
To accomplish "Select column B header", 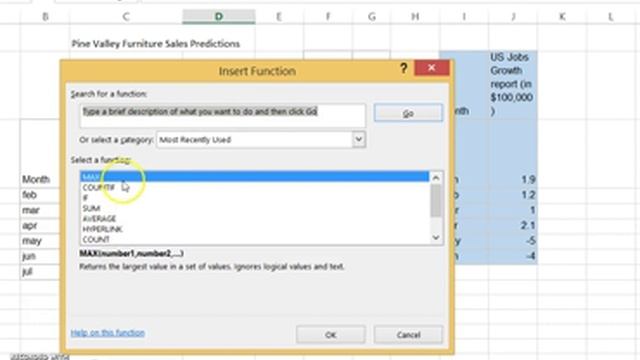I will tap(45, 17).
